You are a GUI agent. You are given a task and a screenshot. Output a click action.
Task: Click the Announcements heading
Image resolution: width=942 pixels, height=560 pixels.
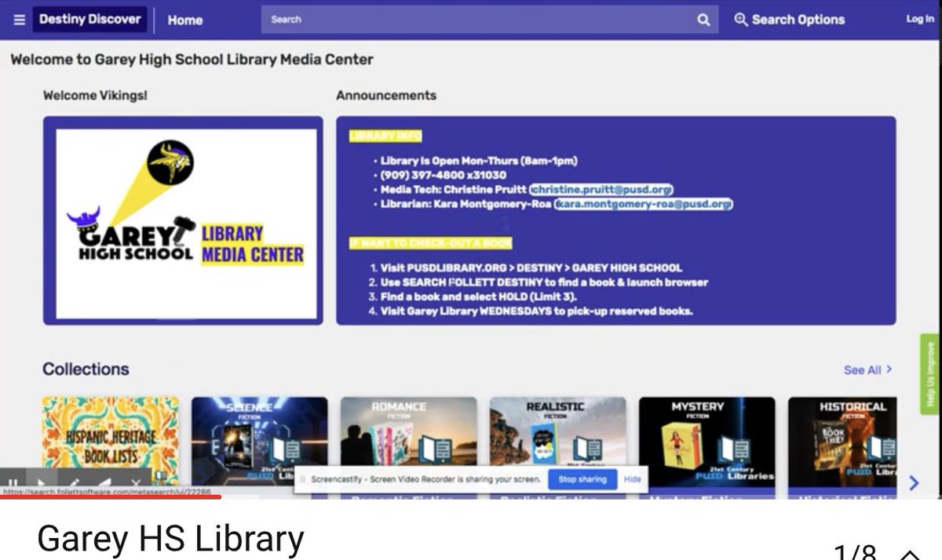tap(386, 96)
